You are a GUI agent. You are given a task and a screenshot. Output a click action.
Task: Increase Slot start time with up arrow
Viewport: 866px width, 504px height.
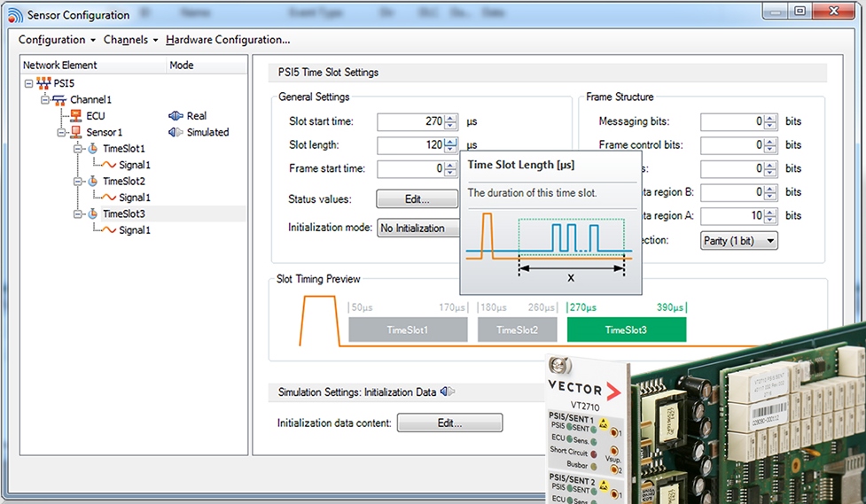pyautogui.click(x=451, y=118)
